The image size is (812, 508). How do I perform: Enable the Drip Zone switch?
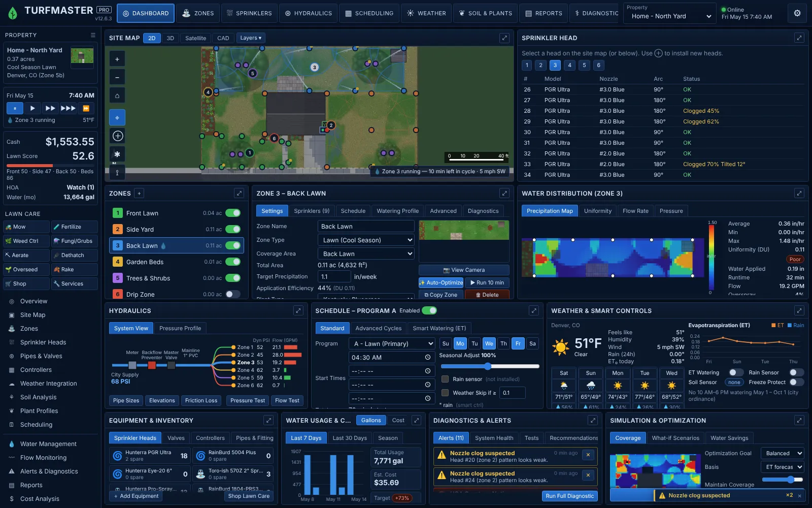233,294
